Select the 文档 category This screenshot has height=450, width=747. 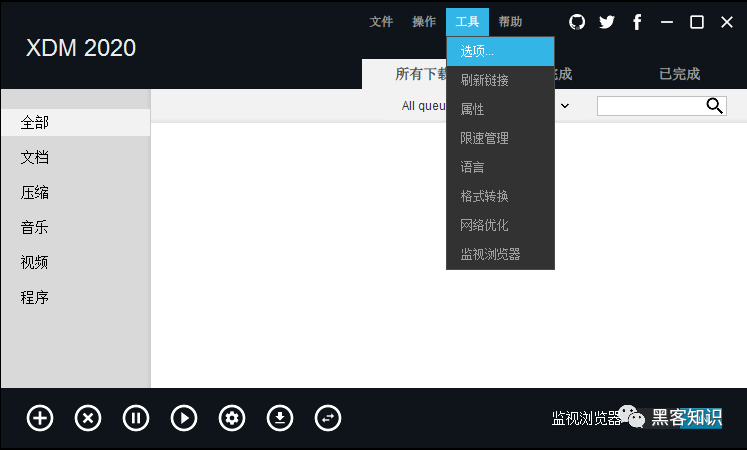point(76,158)
